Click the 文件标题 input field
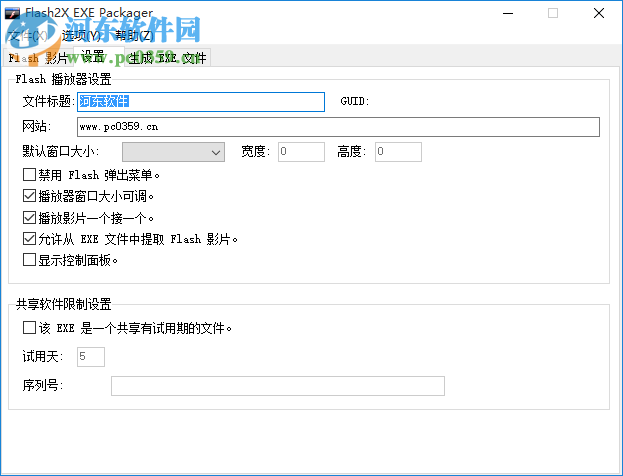Screen dimensions: 623x476 201,102
